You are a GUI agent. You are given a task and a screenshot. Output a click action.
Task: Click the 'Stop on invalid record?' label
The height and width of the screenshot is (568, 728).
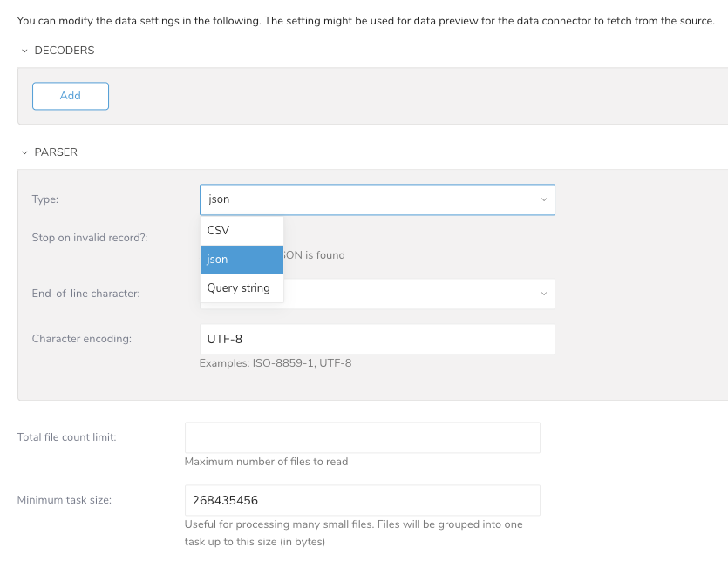(x=90, y=237)
